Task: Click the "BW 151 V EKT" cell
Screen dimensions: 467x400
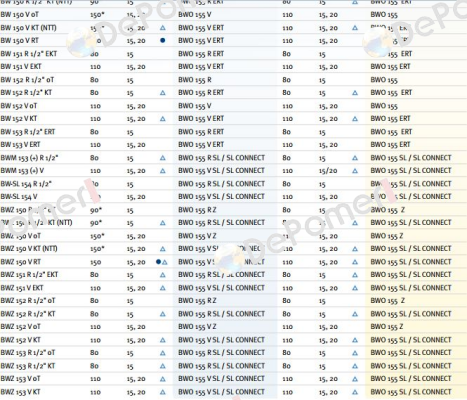Action: click(21, 66)
